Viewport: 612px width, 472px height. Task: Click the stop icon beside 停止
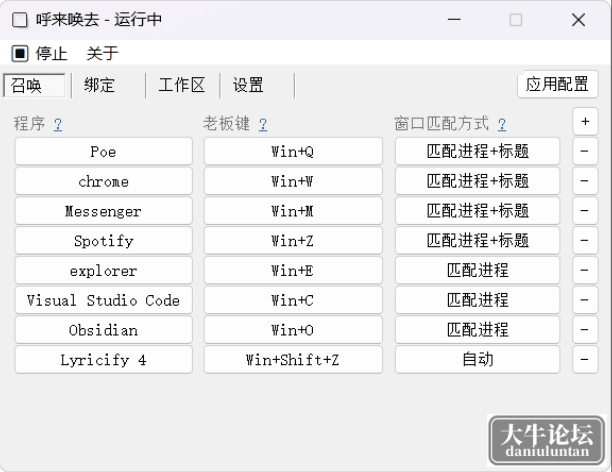(x=20, y=53)
